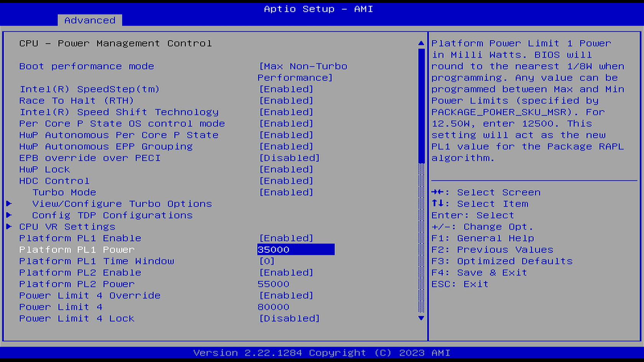Toggle Intel(R) SpeedStep(tm) Enabled value
Image resolution: width=644 pixels, height=362 pixels.
[286, 89]
